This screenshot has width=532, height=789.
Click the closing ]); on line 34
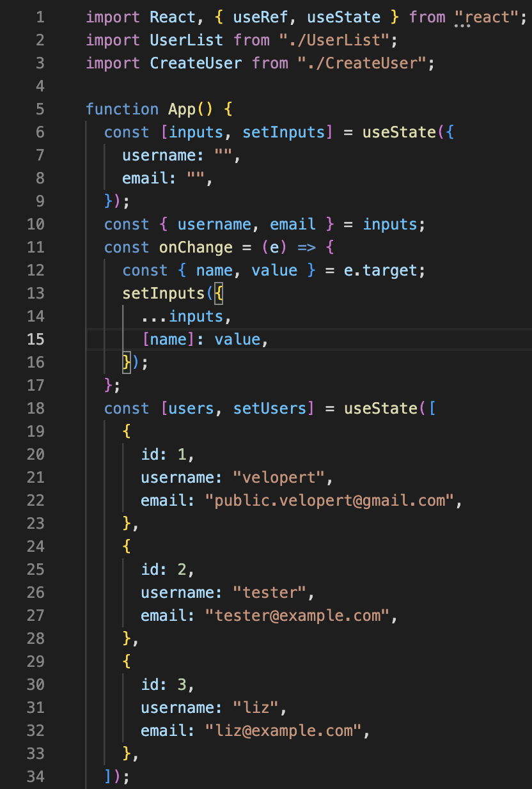[117, 777]
